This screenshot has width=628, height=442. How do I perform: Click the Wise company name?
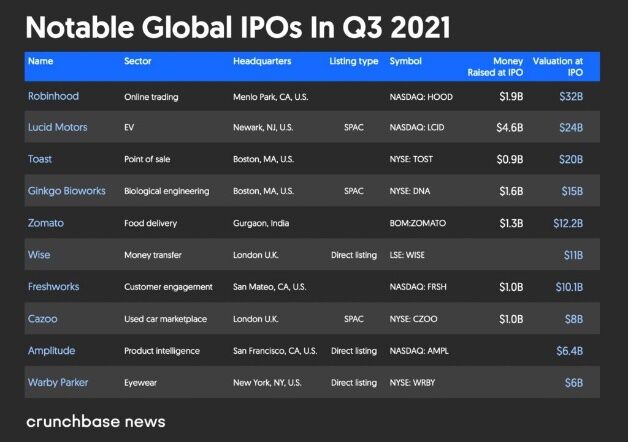coord(39,255)
